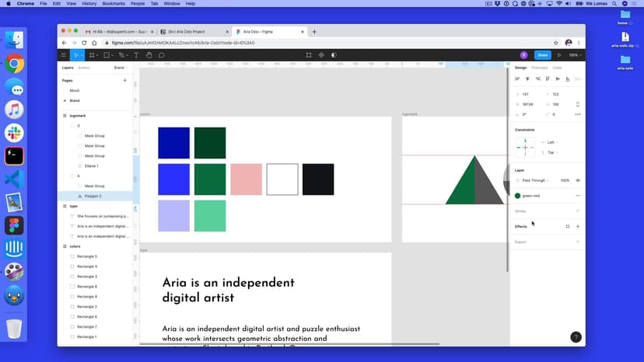Click the green-mid fill color swatch
Viewport: 644px width, 362px height.
point(518,196)
